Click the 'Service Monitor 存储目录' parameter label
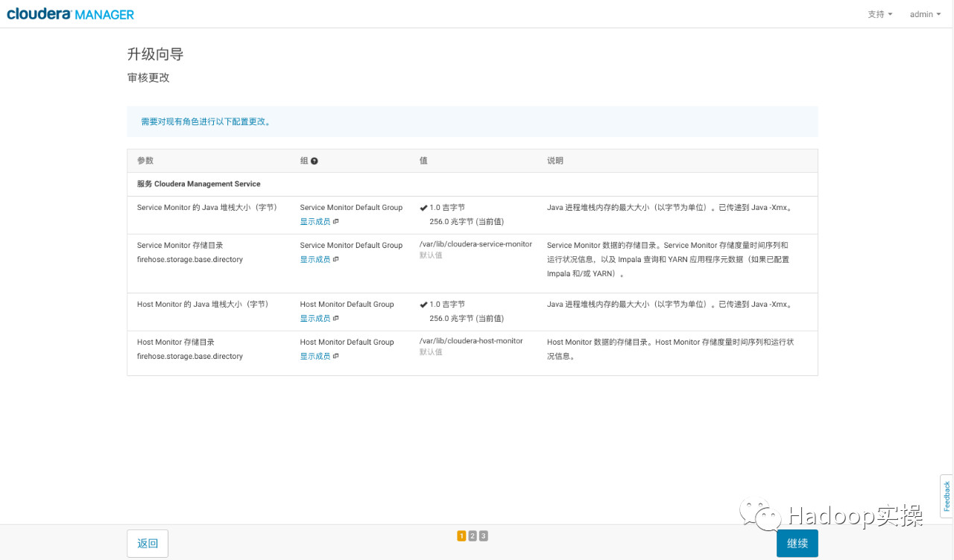The width and height of the screenshot is (954, 560). (x=180, y=245)
